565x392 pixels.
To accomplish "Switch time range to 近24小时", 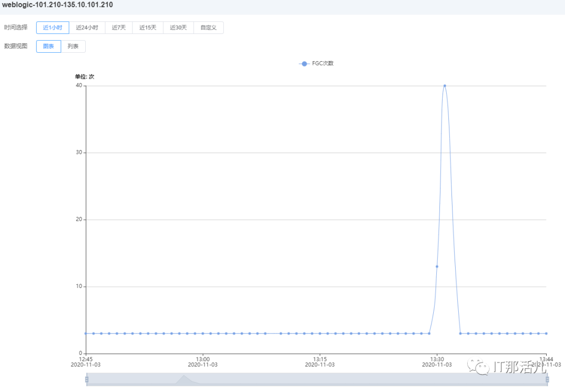I will click(x=87, y=28).
